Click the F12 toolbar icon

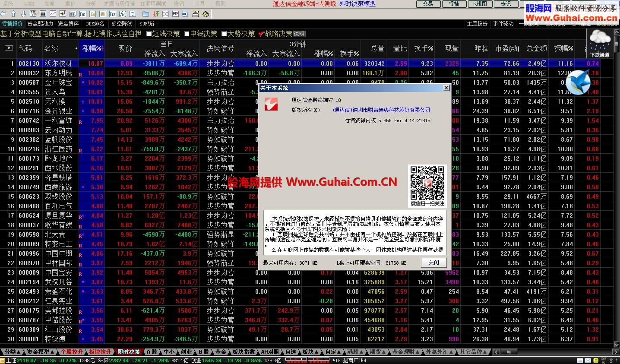click(x=113, y=14)
